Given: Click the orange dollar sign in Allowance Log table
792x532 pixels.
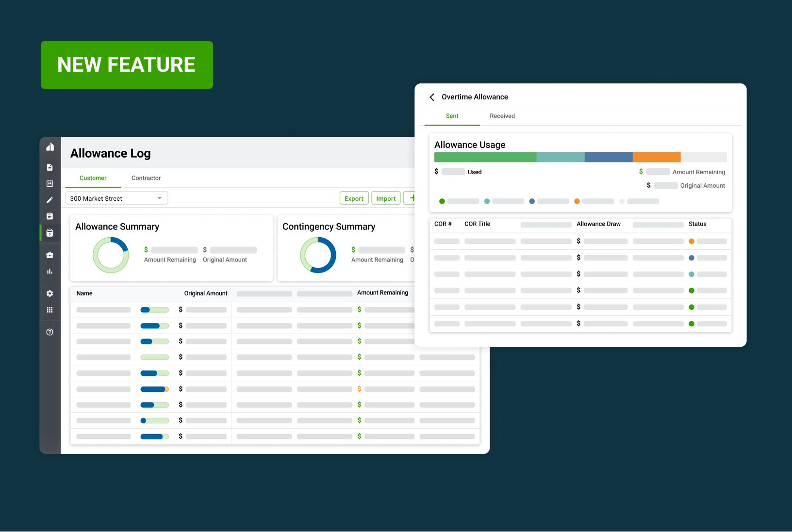Looking at the screenshot, I should [359, 389].
